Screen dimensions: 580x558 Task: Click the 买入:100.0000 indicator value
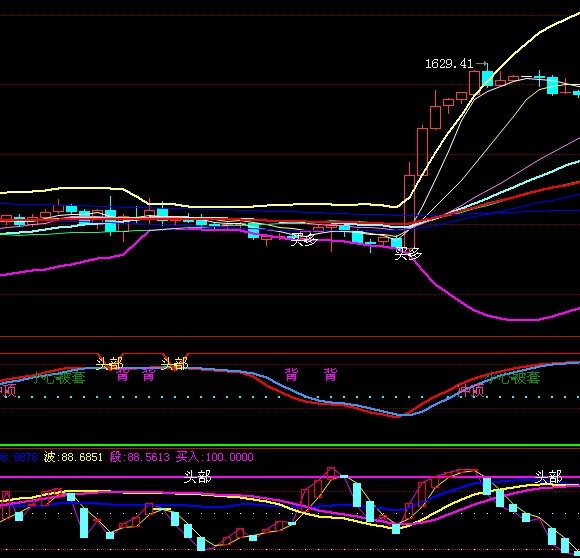(x=215, y=457)
